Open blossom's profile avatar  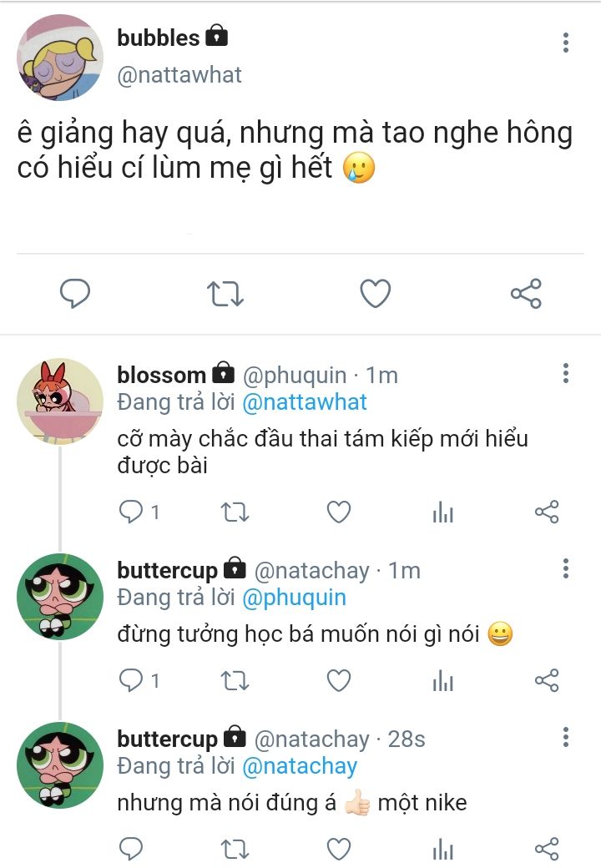60,401
